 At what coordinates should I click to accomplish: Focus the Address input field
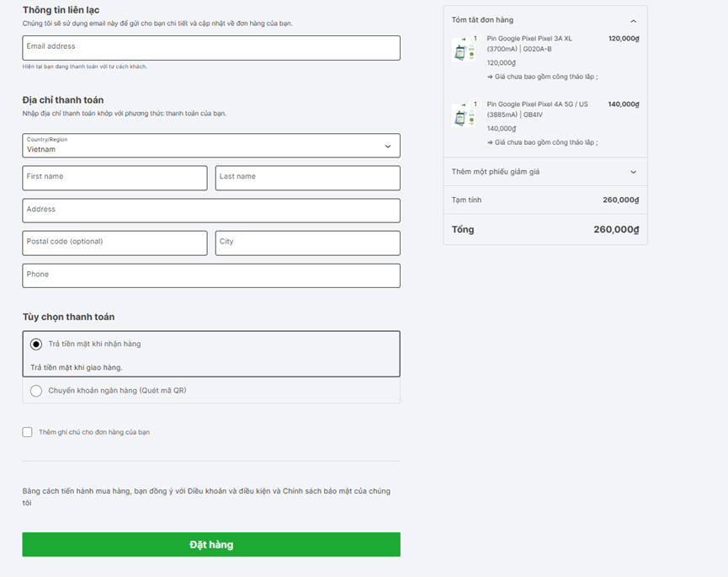point(210,211)
